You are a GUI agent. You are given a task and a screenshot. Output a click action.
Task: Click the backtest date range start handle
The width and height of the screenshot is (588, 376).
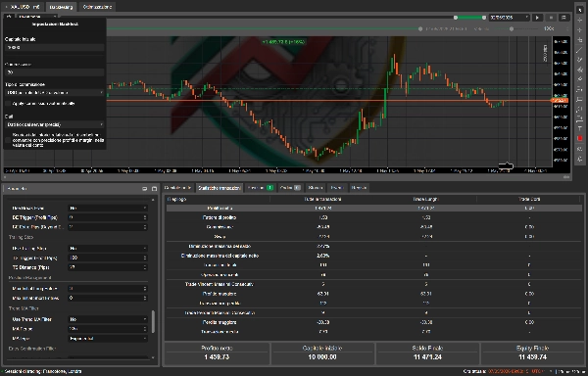[x=456, y=18]
